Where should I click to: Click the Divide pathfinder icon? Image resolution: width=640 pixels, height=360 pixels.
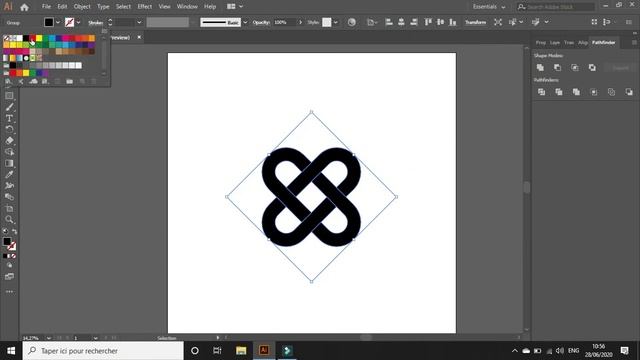click(542, 92)
